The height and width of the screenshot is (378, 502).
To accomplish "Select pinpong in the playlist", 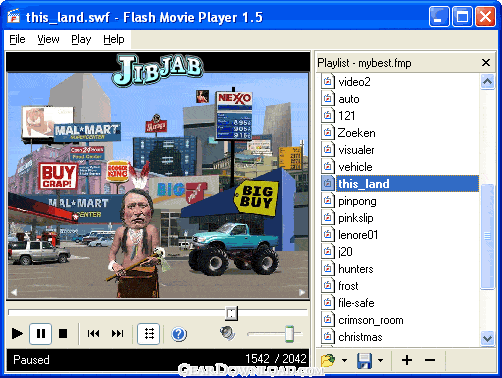I will (x=399, y=201).
